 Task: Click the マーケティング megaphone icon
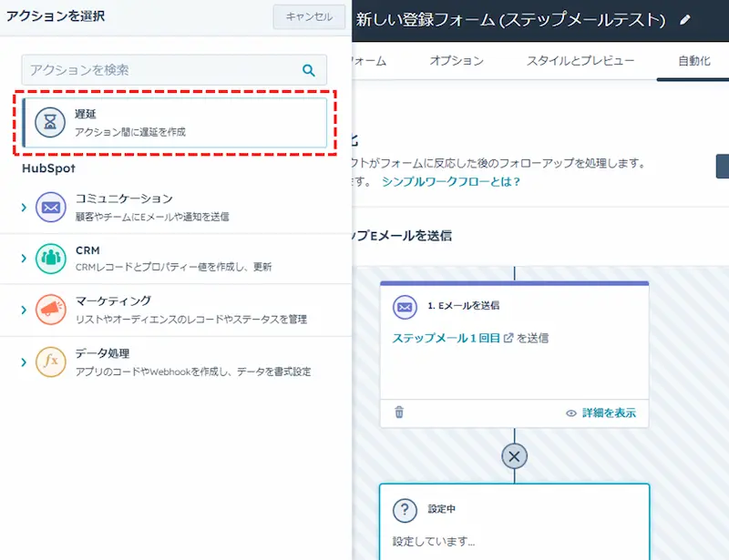(51, 310)
